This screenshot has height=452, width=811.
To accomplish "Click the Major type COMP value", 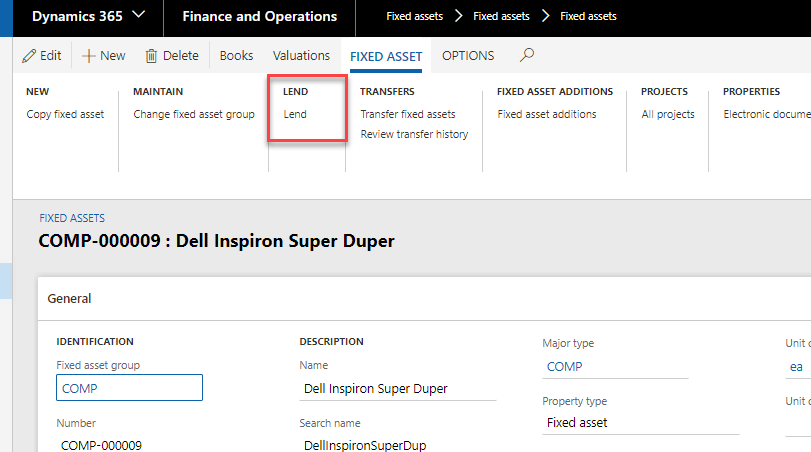I will point(564,367).
